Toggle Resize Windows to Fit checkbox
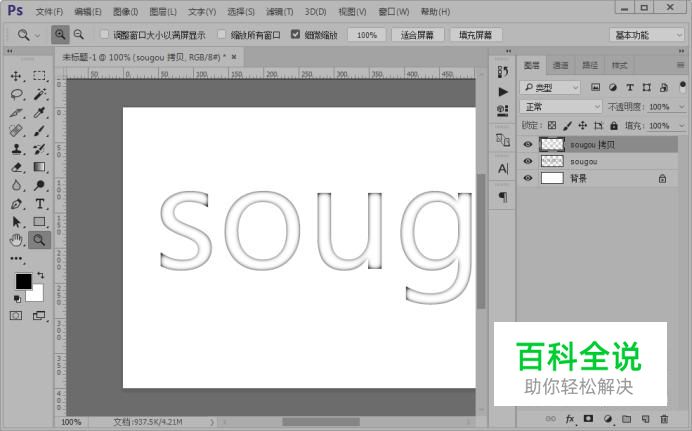Viewport: 692px width, 431px height. [105, 34]
